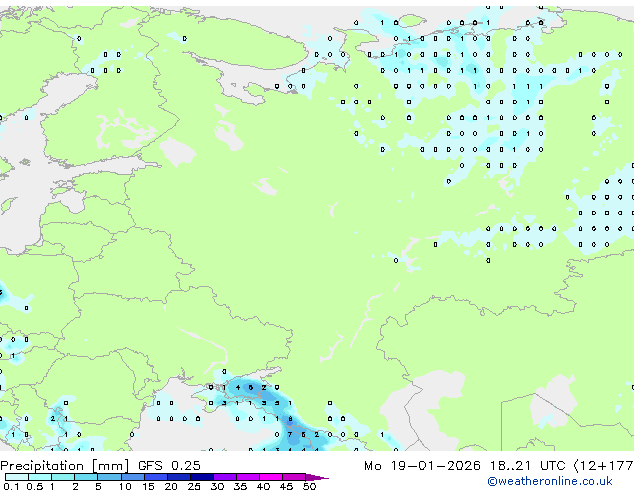Click the '7' precipitation value near Georgia coast
Viewport: 634px width, 490px height.
(290, 435)
